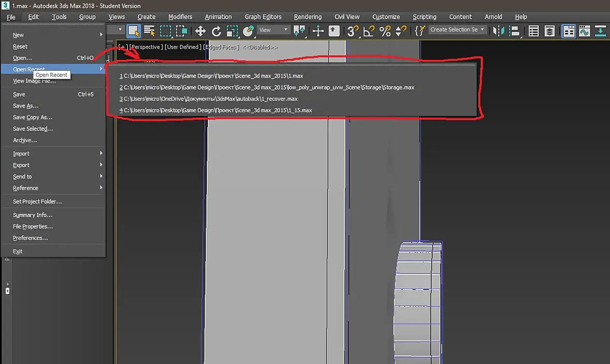Toggle Angle Snap

369,31
